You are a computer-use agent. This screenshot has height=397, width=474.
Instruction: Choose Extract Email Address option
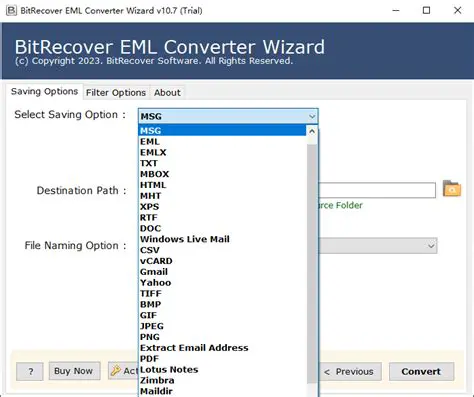(222, 348)
